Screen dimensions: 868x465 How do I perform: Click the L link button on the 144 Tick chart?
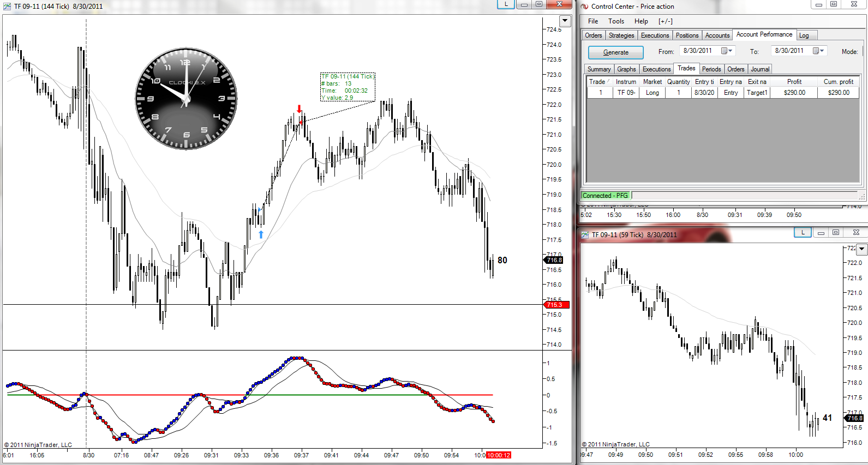point(506,4)
